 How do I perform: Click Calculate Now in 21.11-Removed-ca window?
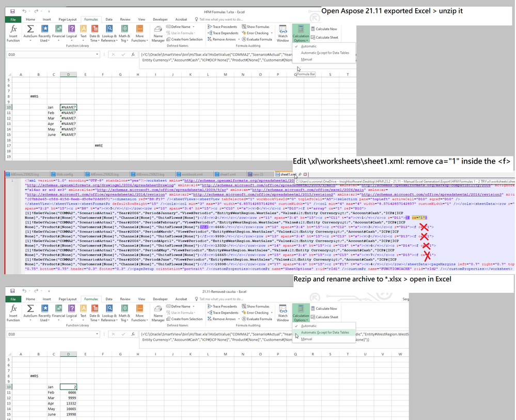pyautogui.click(x=324, y=308)
